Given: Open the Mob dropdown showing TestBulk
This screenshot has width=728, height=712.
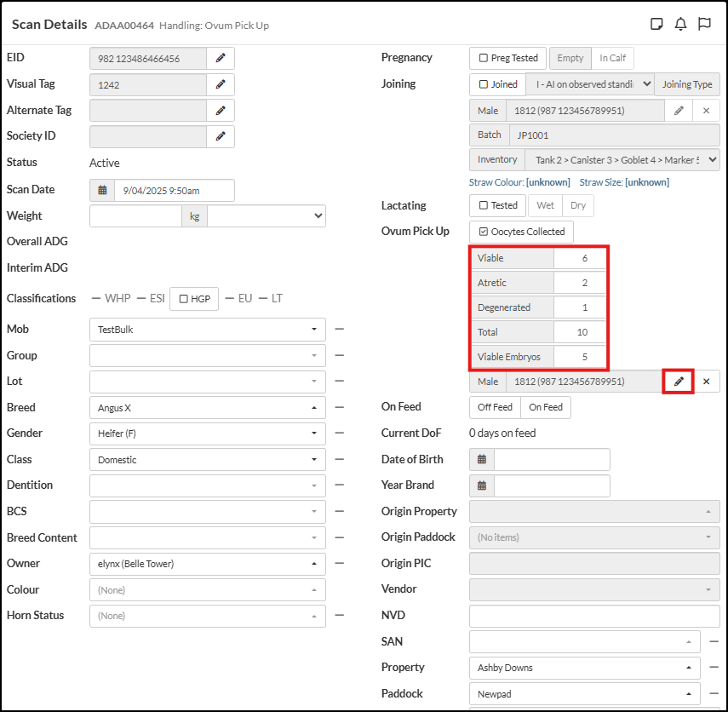Looking at the screenshot, I should click(x=207, y=330).
